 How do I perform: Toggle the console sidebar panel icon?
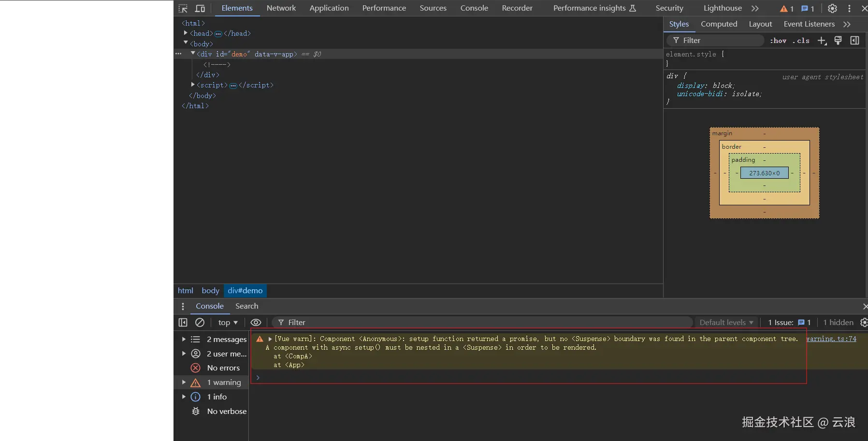[x=183, y=322]
